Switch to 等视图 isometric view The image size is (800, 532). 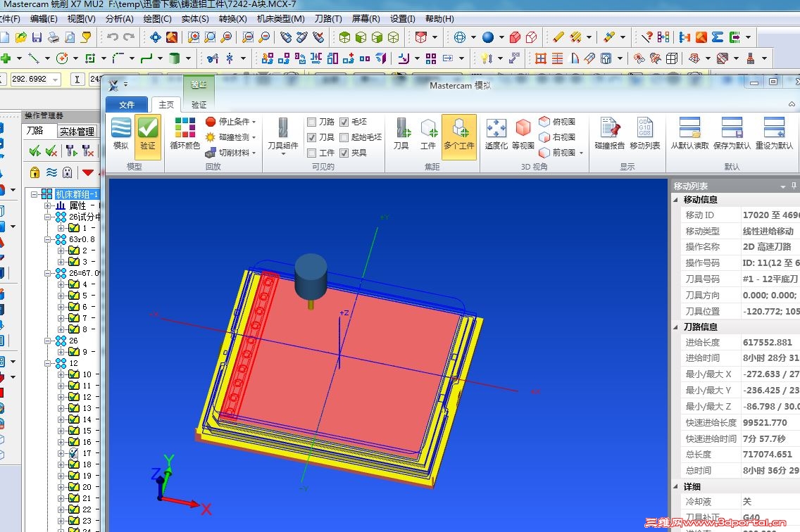pos(523,134)
